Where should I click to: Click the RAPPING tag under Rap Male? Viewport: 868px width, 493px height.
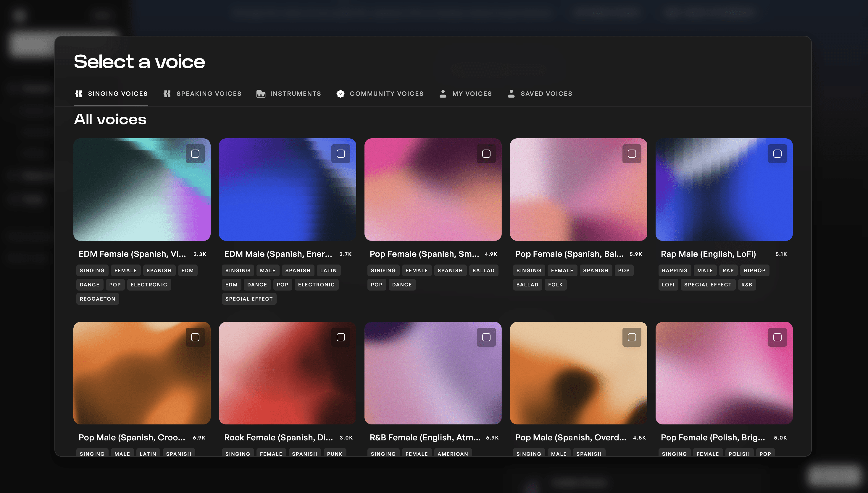tap(675, 270)
